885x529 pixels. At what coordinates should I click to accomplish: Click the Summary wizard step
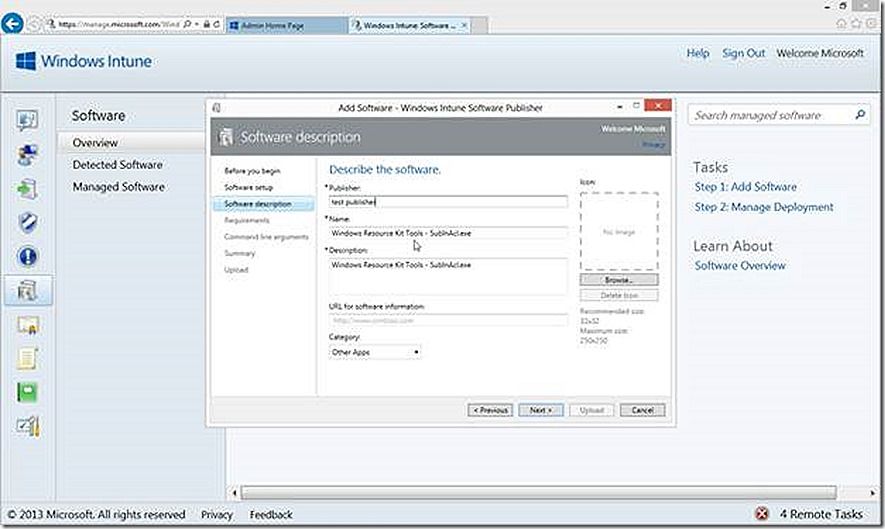click(240, 253)
